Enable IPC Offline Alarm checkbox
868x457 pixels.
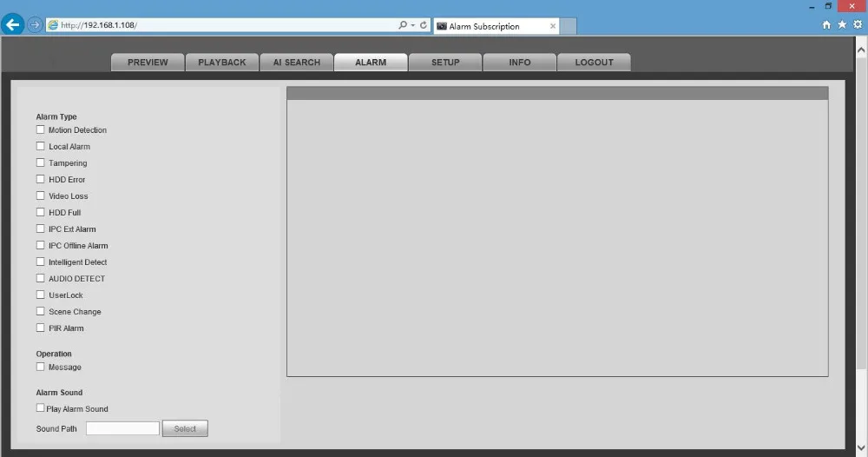[41, 245]
